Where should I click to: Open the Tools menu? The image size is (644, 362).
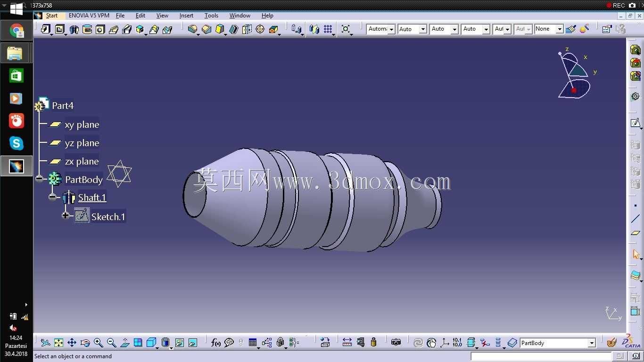click(211, 16)
